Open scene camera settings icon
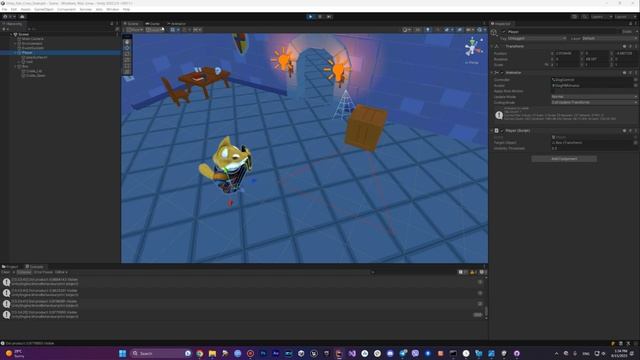 (x=470, y=29)
